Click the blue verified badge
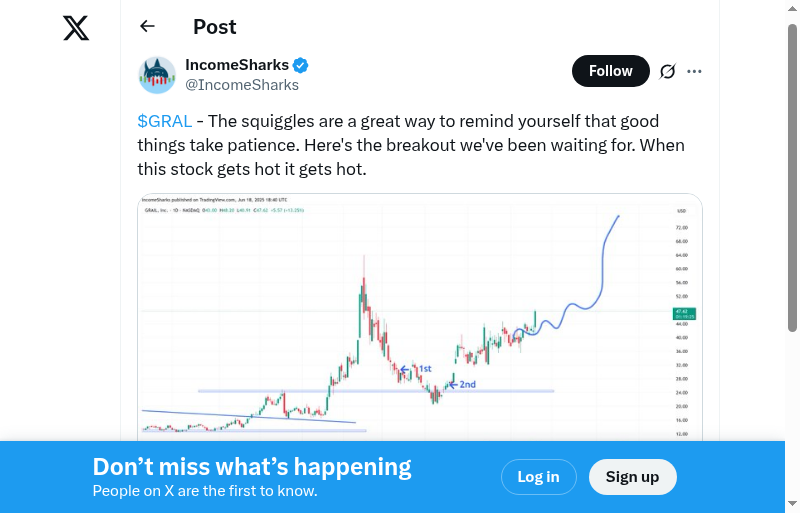Screen dimensions: 800x513 (300, 66)
